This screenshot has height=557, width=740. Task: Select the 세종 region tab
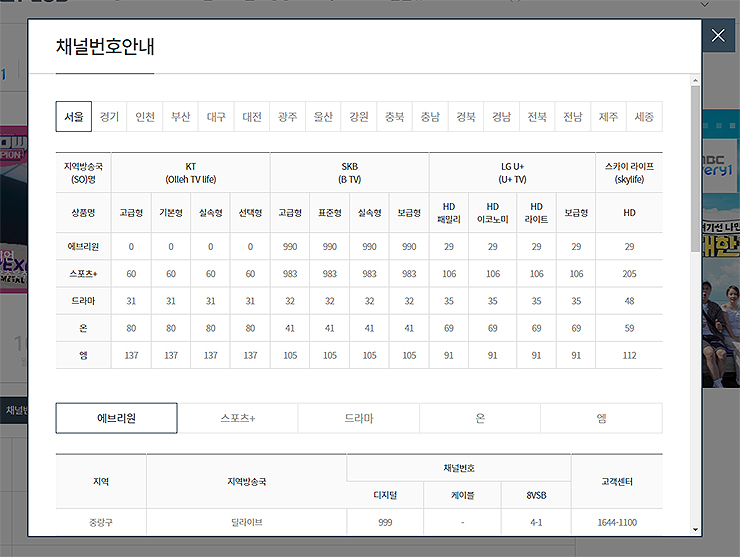[x=644, y=117]
